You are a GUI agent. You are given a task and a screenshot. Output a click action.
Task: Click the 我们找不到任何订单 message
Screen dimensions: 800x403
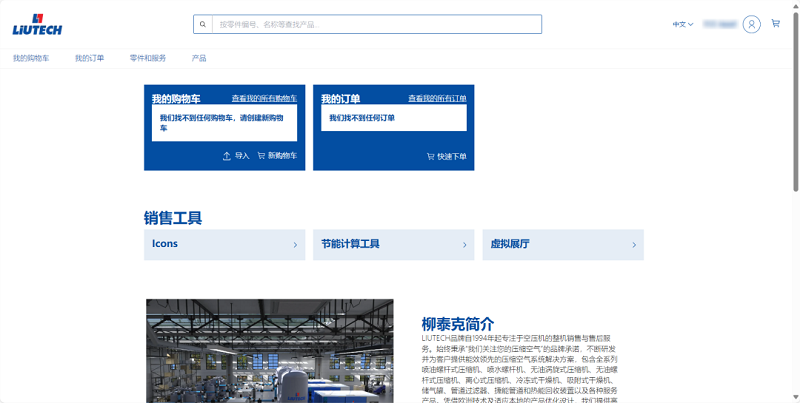pyautogui.click(x=362, y=118)
